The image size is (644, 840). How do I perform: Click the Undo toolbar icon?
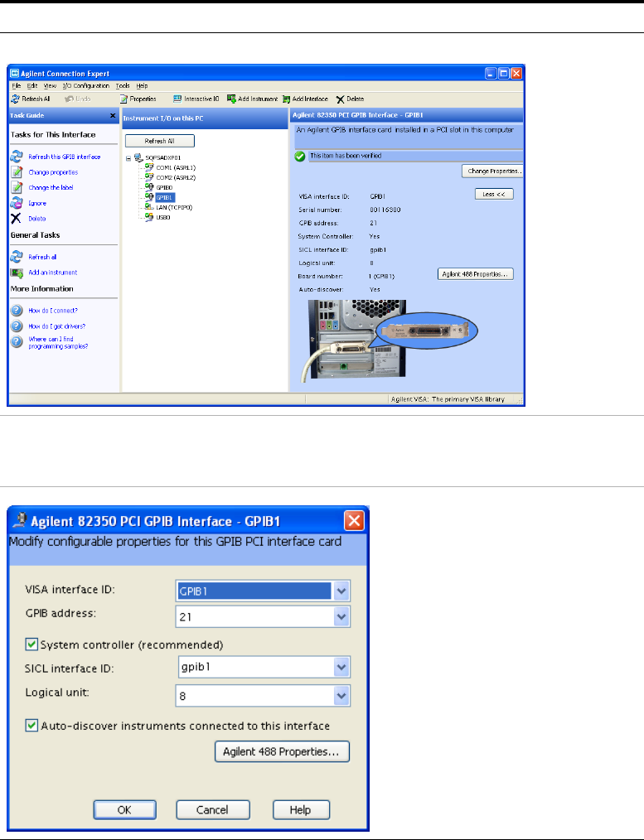point(69,99)
